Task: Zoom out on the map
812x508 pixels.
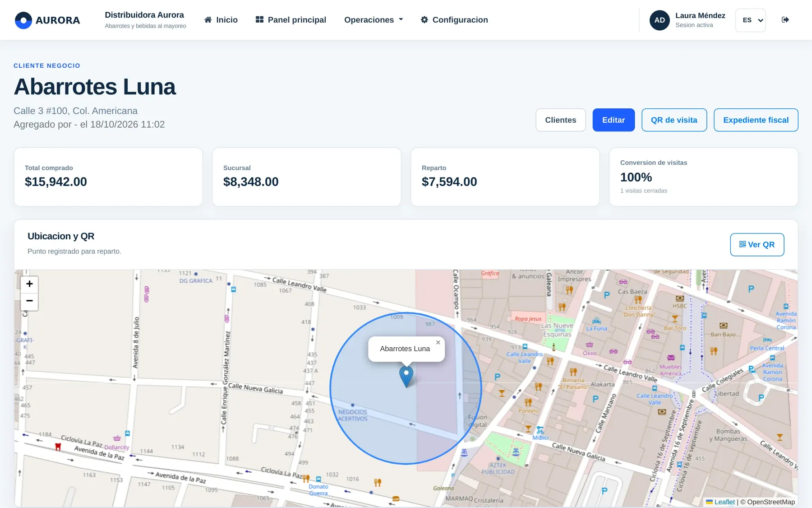Action: click(x=29, y=301)
